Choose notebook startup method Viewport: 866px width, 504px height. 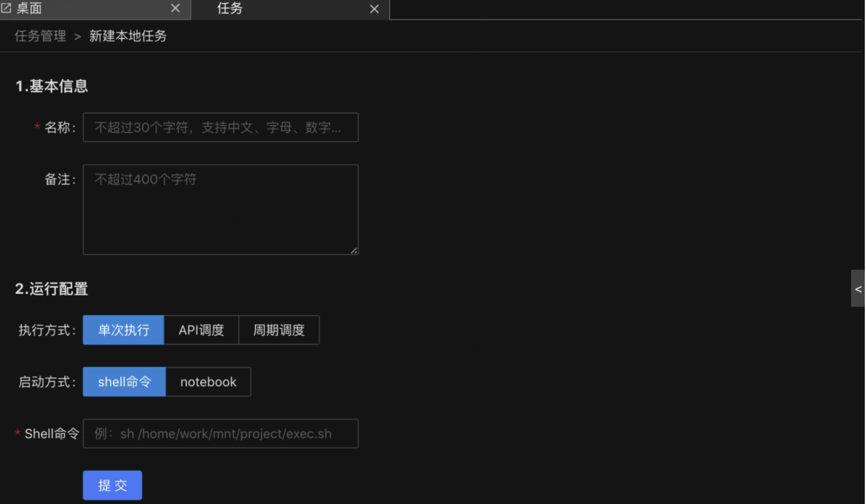(x=208, y=382)
